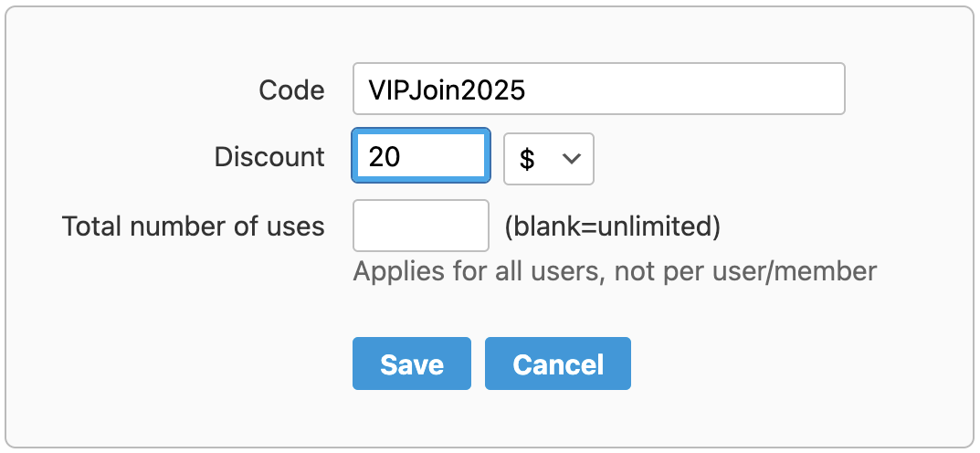Place cursor on the value 20

click(x=385, y=157)
